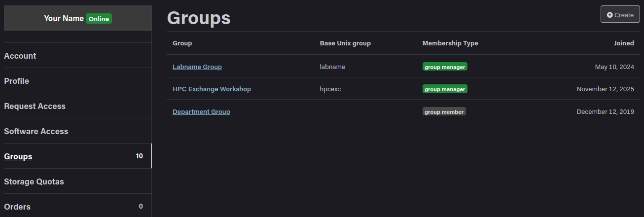
Task: Click the Groups page heading
Action: click(x=199, y=18)
